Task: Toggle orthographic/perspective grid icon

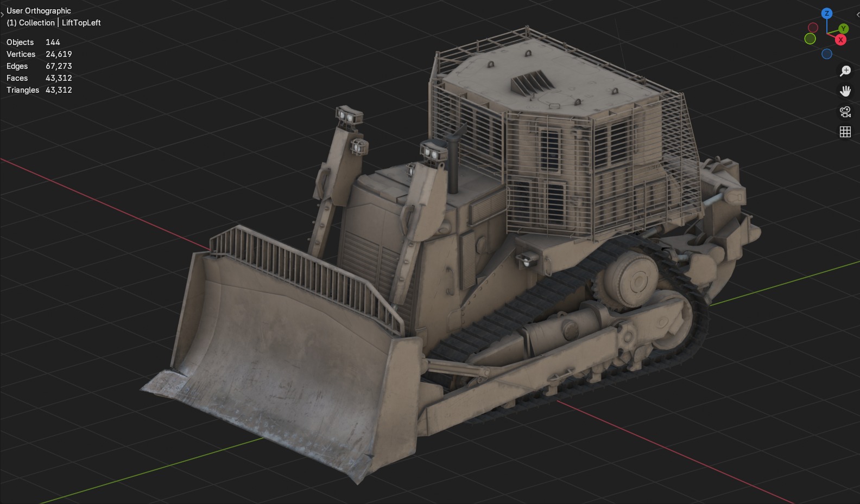Action: [845, 132]
